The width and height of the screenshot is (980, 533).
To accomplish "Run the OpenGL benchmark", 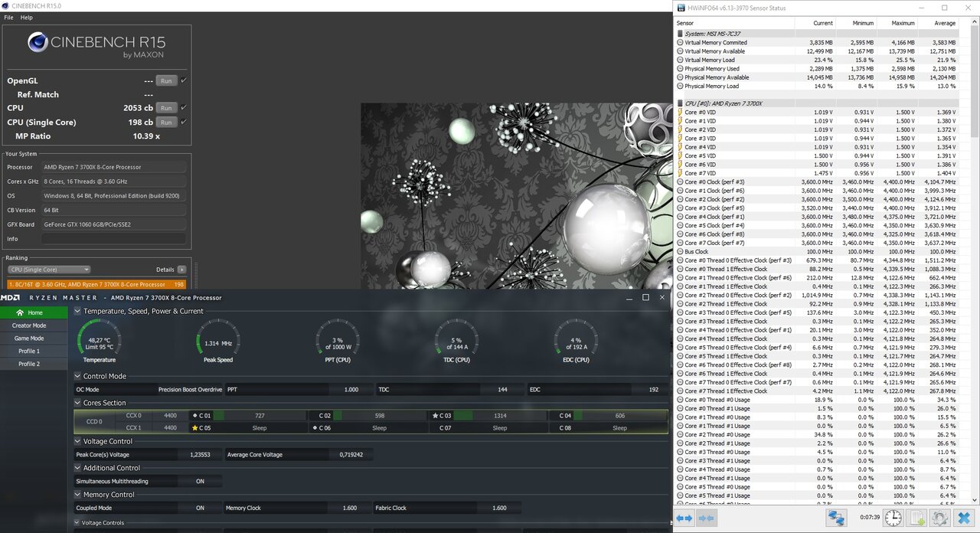I will tap(166, 80).
